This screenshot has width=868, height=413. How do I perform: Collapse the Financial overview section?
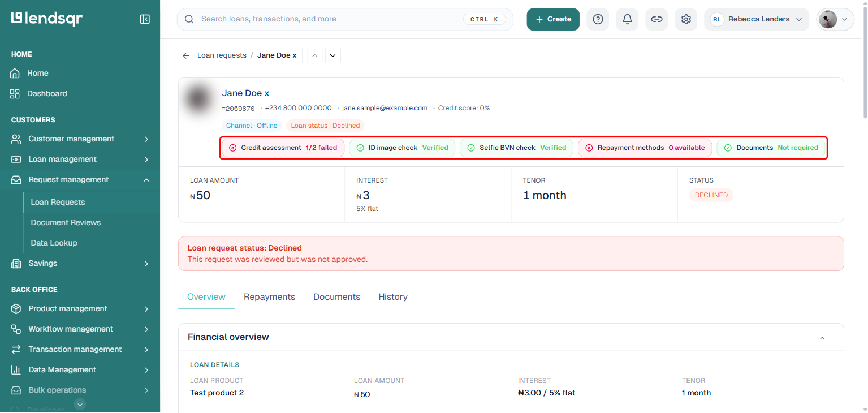click(822, 338)
